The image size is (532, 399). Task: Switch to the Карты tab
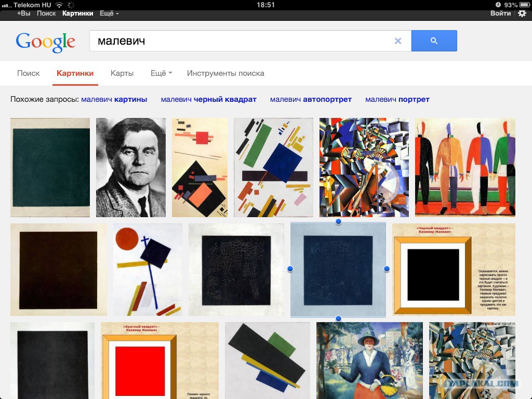(x=122, y=73)
